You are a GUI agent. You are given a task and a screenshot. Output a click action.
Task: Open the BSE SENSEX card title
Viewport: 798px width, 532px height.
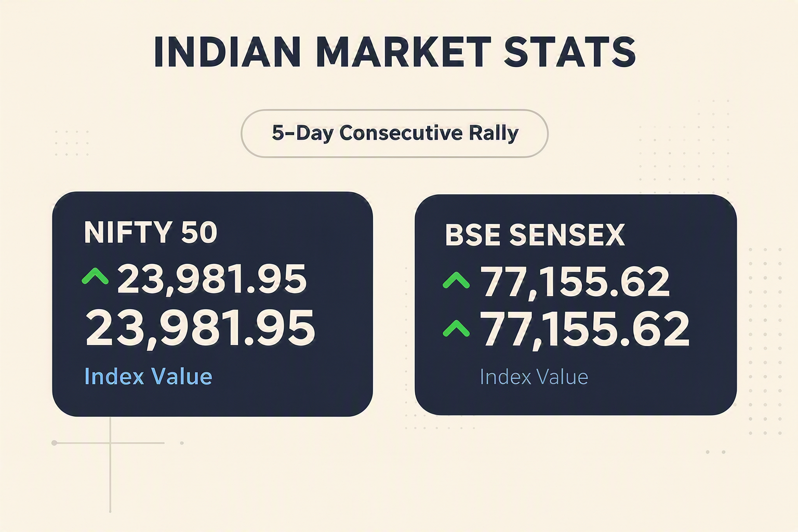pos(535,235)
